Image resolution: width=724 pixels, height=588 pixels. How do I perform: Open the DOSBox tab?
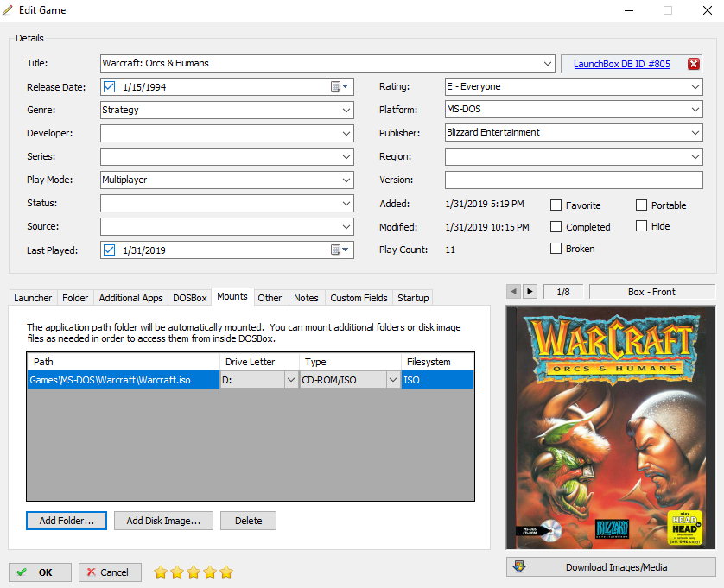[190, 298]
